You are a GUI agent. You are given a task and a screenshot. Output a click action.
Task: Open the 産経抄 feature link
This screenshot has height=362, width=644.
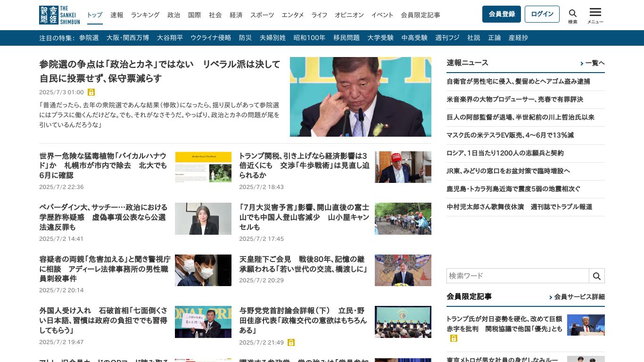pos(519,38)
